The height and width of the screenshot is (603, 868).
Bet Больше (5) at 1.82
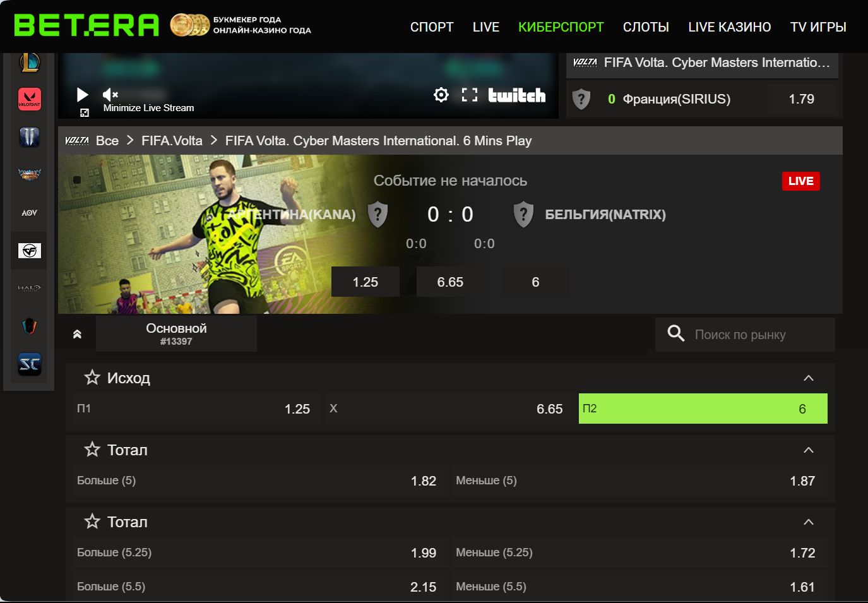click(x=261, y=481)
